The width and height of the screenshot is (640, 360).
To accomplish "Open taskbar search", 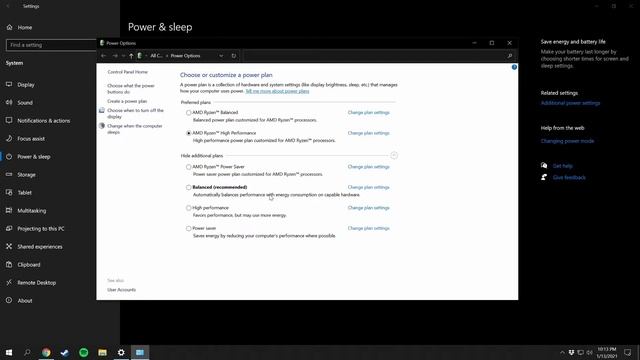I will (x=27, y=352).
